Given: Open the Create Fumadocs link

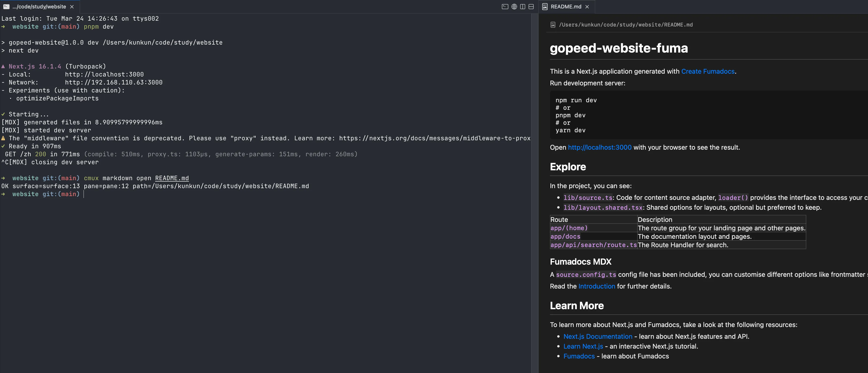Looking at the screenshot, I should [x=708, y=71].
